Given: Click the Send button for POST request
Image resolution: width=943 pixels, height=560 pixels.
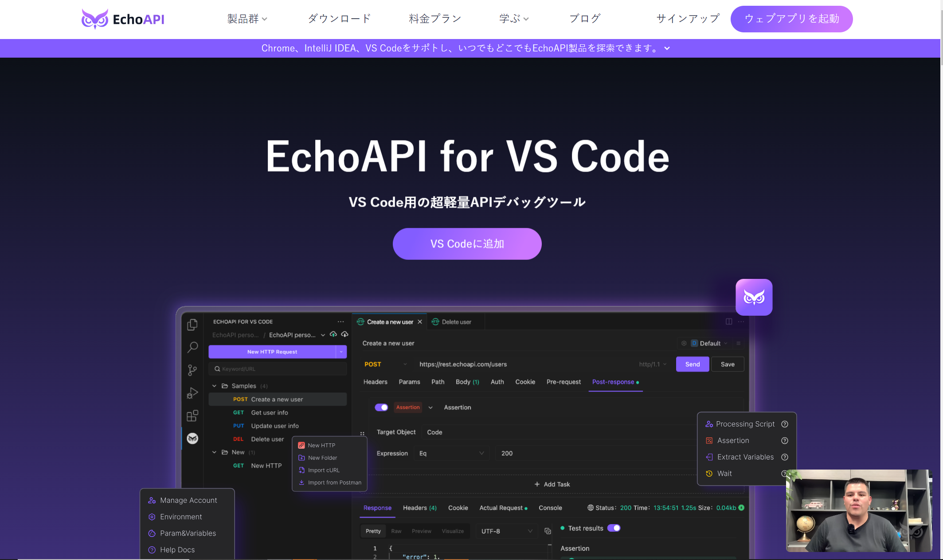Looking at the screenshot, I should click(693, 364).
